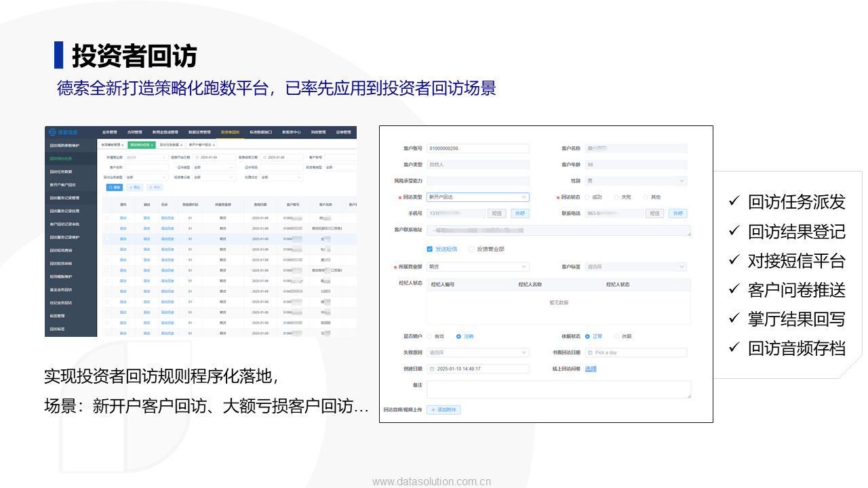Viewport: 868px width, 488px height.
Task: Select 注销 radio for 是否销户
Action: tap(458, 336)
